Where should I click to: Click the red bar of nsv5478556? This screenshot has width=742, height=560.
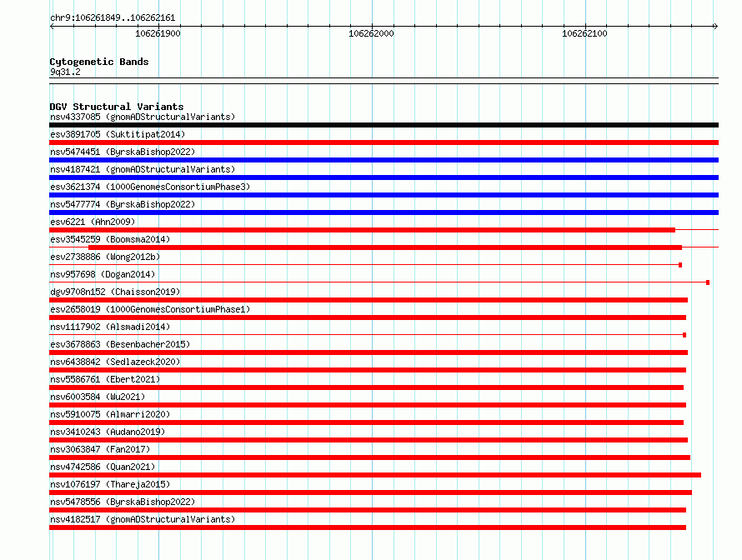point(368,510)
